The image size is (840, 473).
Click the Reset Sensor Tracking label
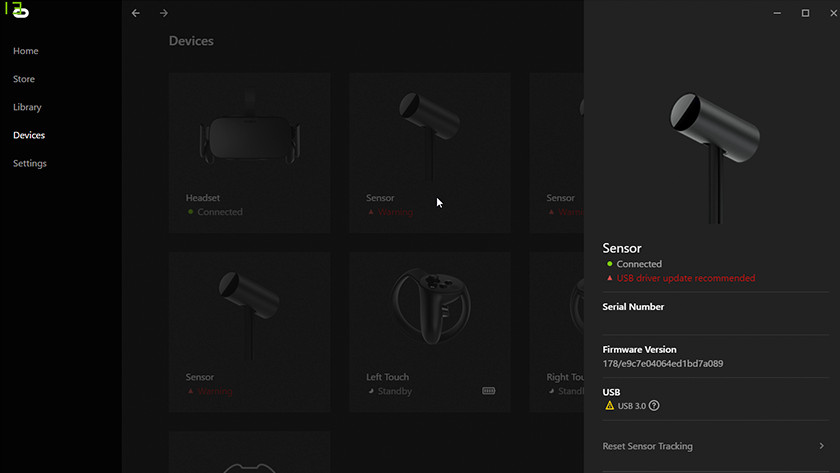[x=647, y=446]
